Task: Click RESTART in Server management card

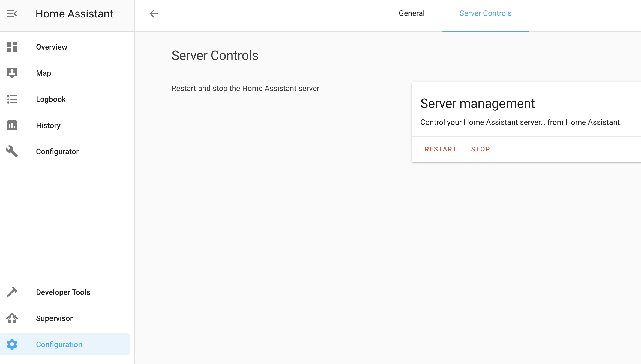Action: [440, 149]
